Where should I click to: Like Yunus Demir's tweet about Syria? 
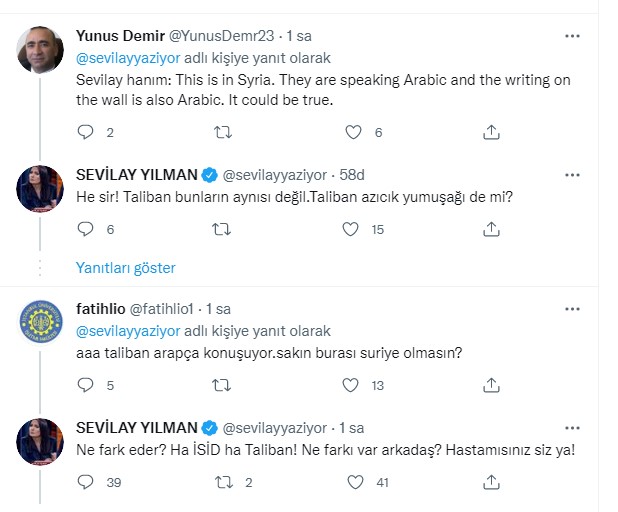click(352, 132)
